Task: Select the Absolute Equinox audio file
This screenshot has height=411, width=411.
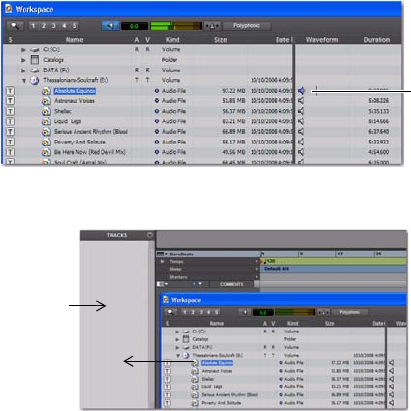Action: click(x=75, y=91)
